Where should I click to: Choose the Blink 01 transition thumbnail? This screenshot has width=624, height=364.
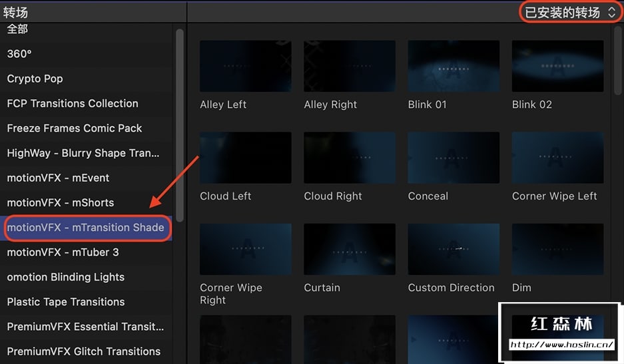(x=454, y=66)
